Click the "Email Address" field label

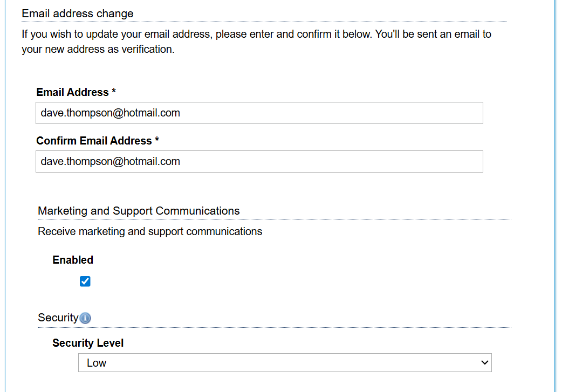72,92
